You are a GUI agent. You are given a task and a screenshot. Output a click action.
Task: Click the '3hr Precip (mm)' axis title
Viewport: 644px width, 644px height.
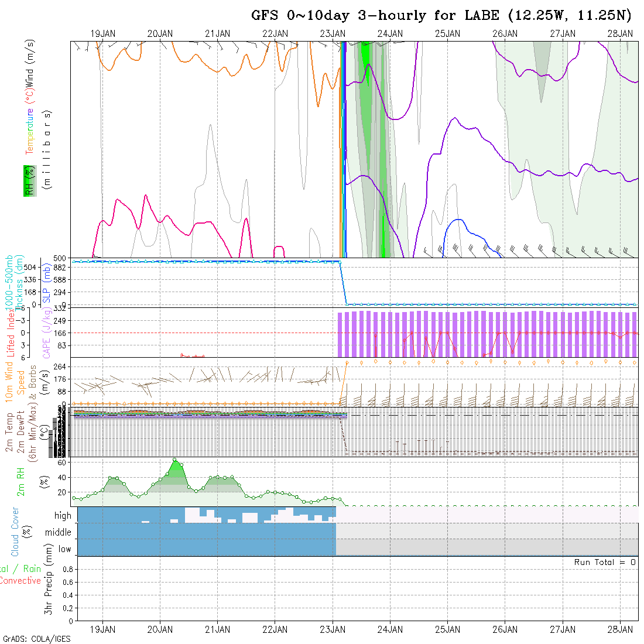pyautogui.click(x=49, y=579)
